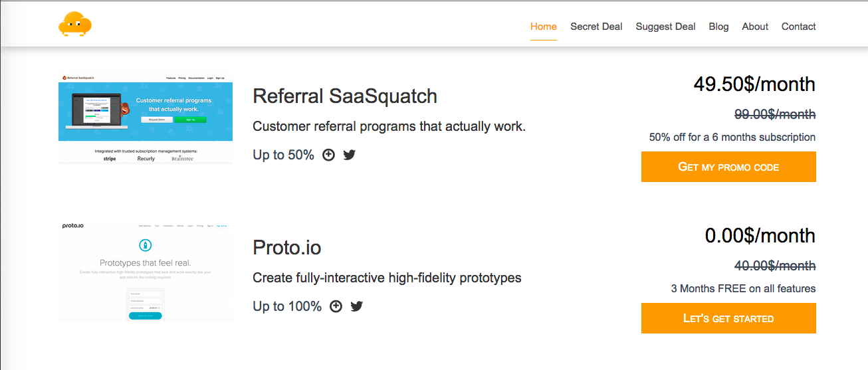The width and height of the screenshot is (868, 370).
Task: Share Referral SaaSquatch deal on Twitter
Action: [x=350, y=155]
